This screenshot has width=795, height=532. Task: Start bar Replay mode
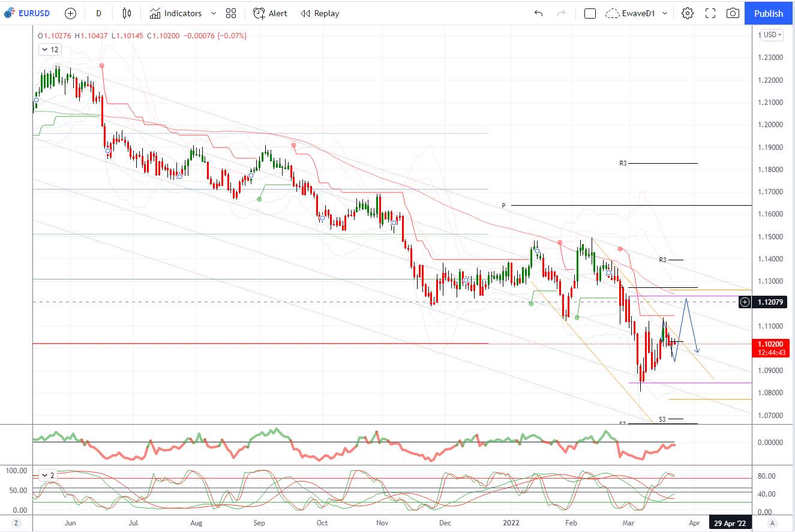(x=320, y=13)
